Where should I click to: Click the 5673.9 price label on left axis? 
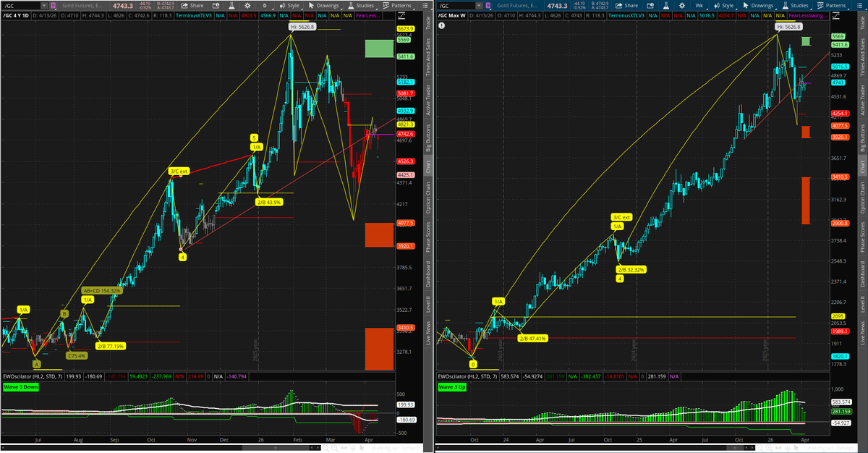click(405, 28)
